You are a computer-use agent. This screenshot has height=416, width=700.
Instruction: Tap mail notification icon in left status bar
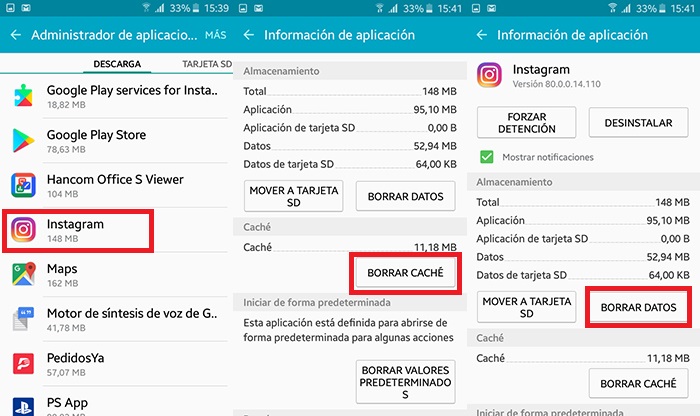tap(25, 8)
